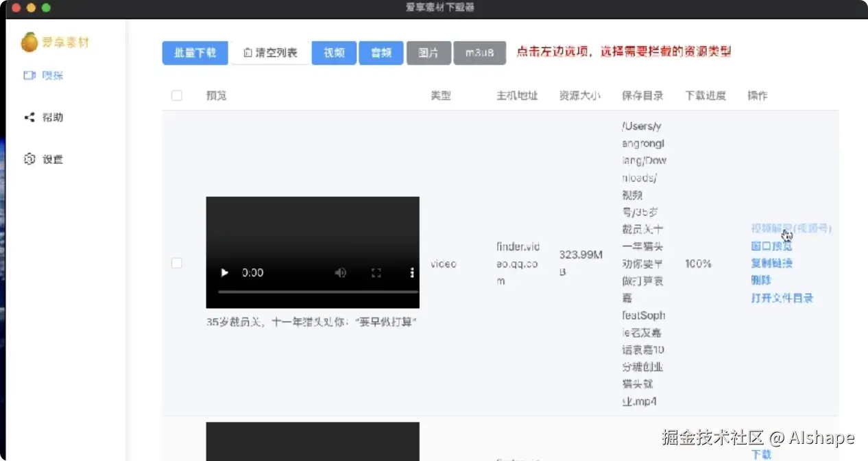Screen dimensions: 868x461
Task: Open the 嗅探 sidebar item
Action: 44,75
